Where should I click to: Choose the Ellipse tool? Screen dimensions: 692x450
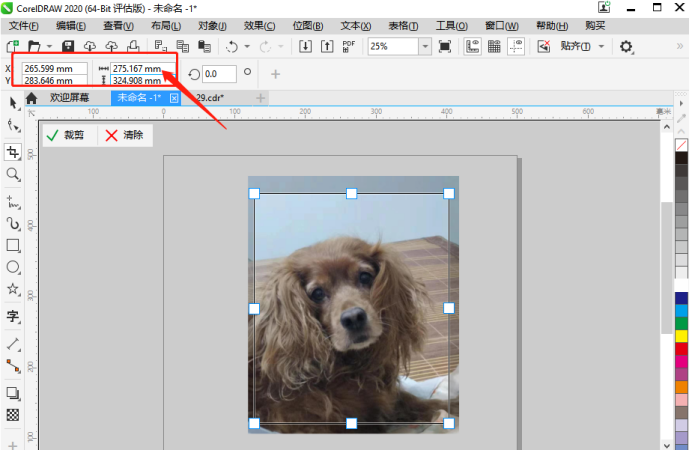tap(13, 268)
